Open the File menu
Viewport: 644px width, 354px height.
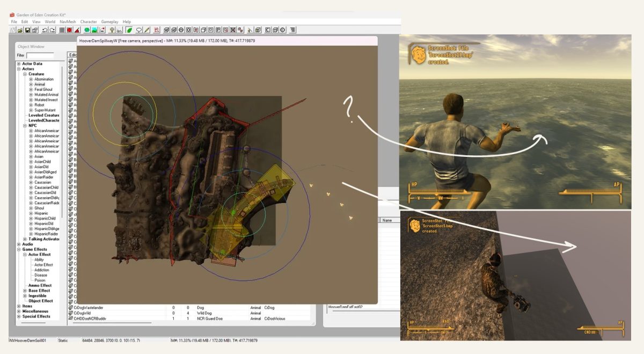14,21
